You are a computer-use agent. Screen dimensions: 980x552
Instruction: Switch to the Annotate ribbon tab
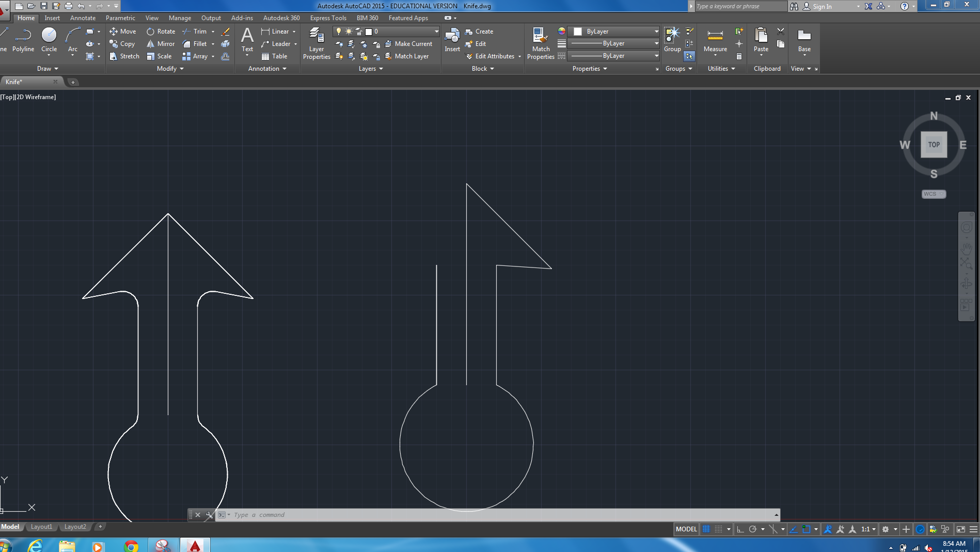(83, 18)
